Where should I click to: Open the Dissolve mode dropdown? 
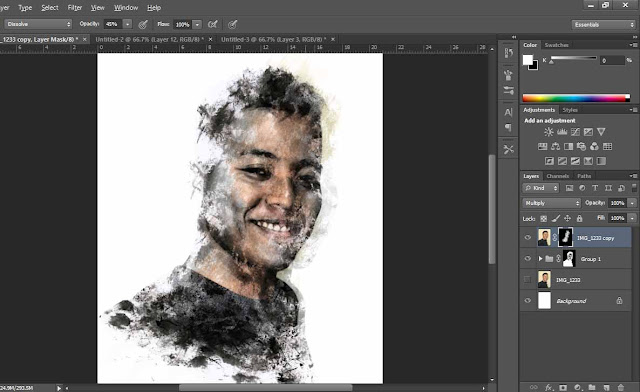[38, 24]
